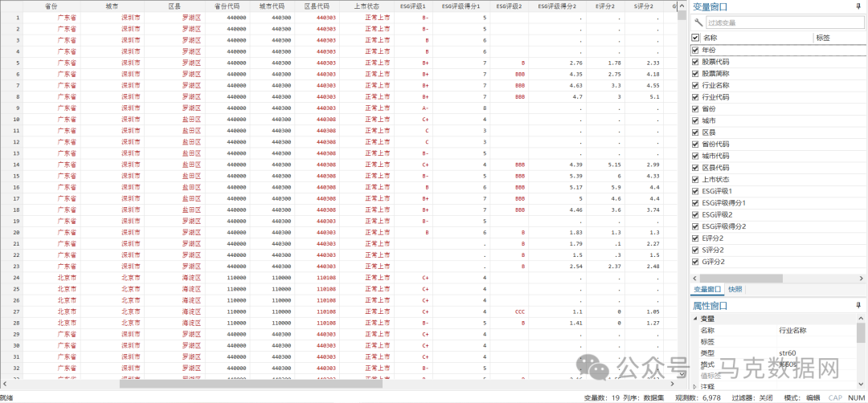Click the data grid horizontal scrollbar left arrow
Image resolution: width=868 pixels, height=403 pixels.
coord(5,383)
